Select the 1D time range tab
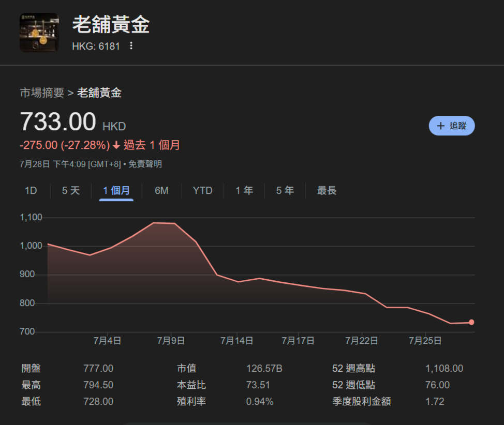Viewport: 504px width, 425px height. 31,191
